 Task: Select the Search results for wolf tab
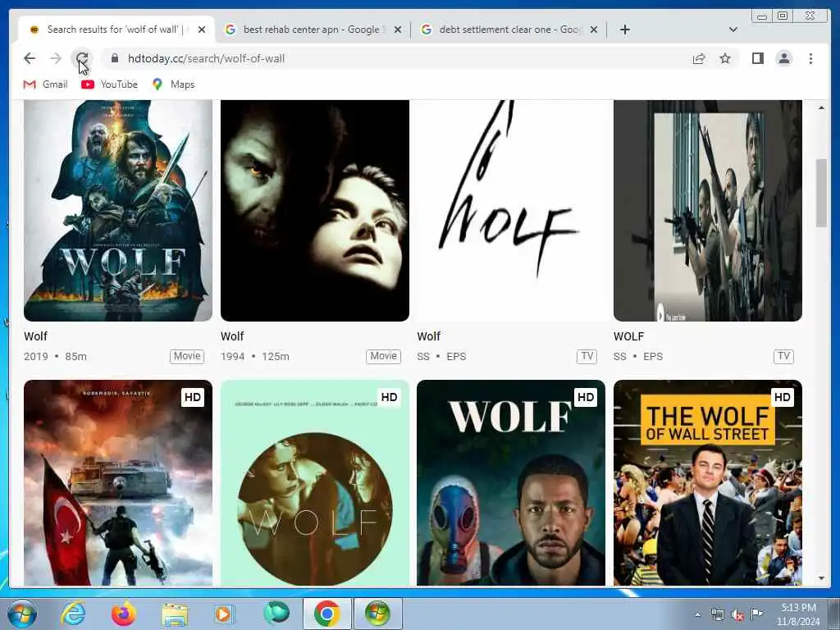tap(116, 30)
